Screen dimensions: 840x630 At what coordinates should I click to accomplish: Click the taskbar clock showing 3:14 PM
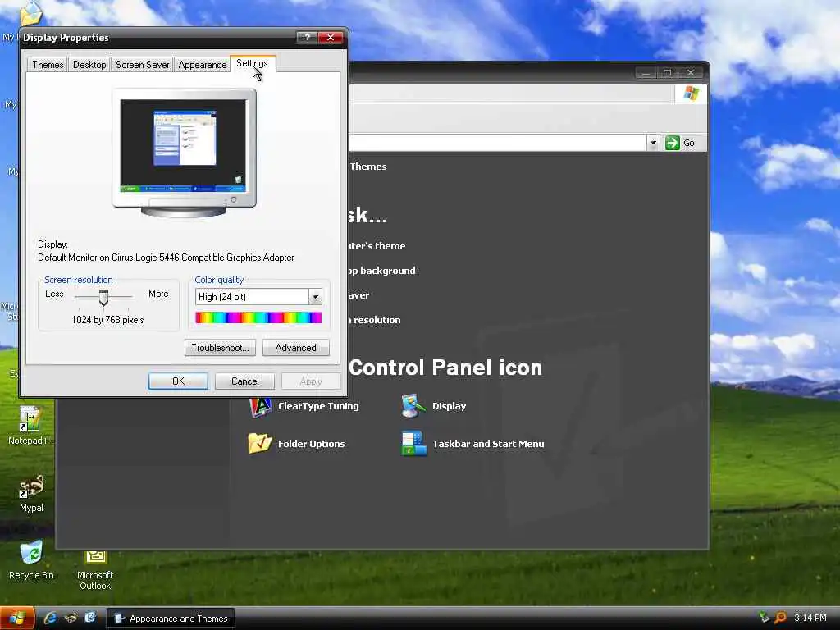pos(810,618)
